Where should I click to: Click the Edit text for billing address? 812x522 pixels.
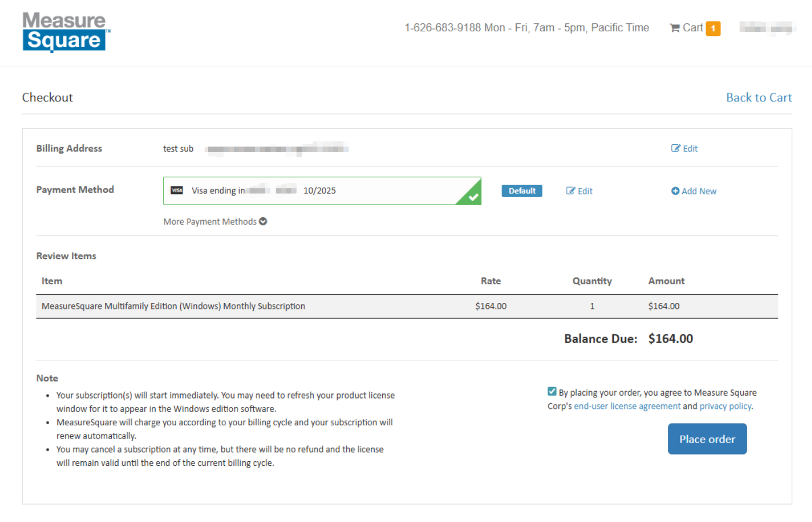click(690, 148)
